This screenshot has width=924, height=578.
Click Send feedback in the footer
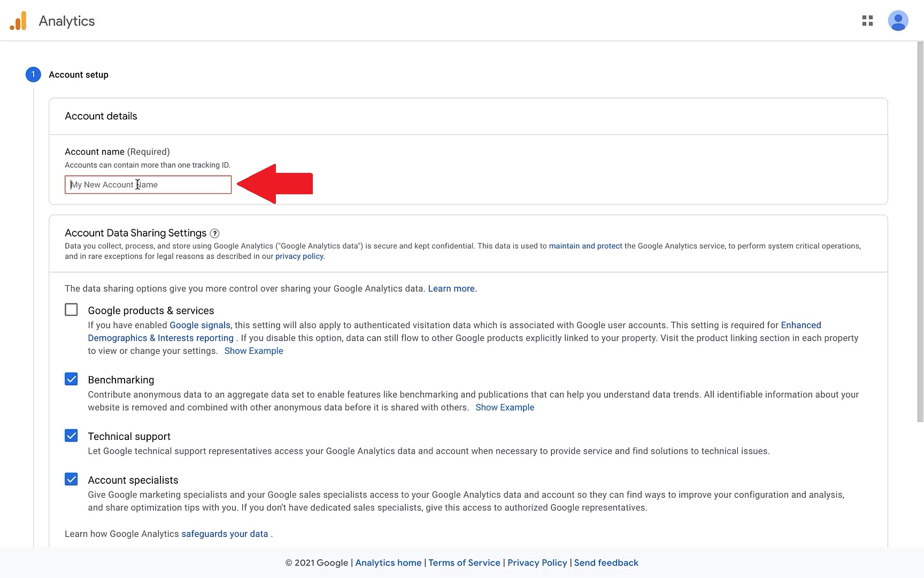point(606,563)
